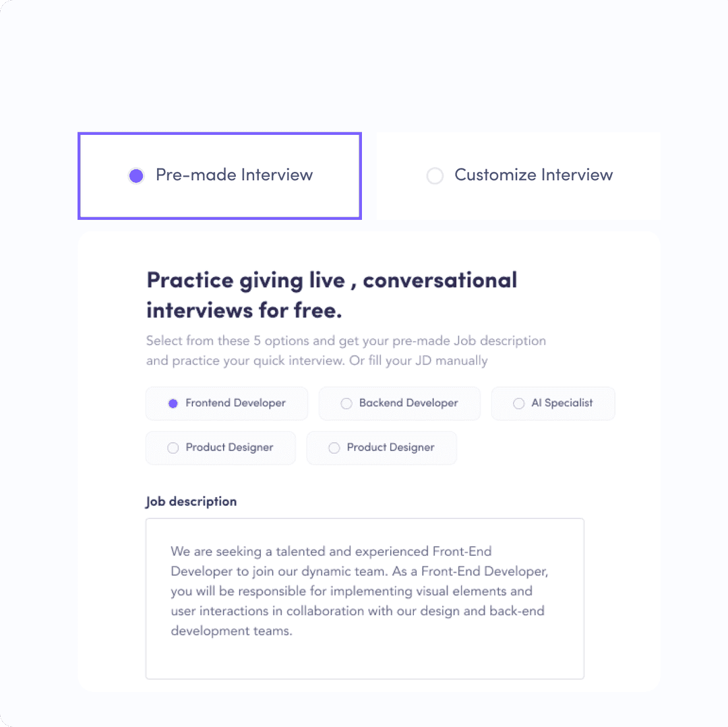Image resolution: width=728 pixels, height=727 pixels.
Task: Click the Job description field label
Action: 191,502
